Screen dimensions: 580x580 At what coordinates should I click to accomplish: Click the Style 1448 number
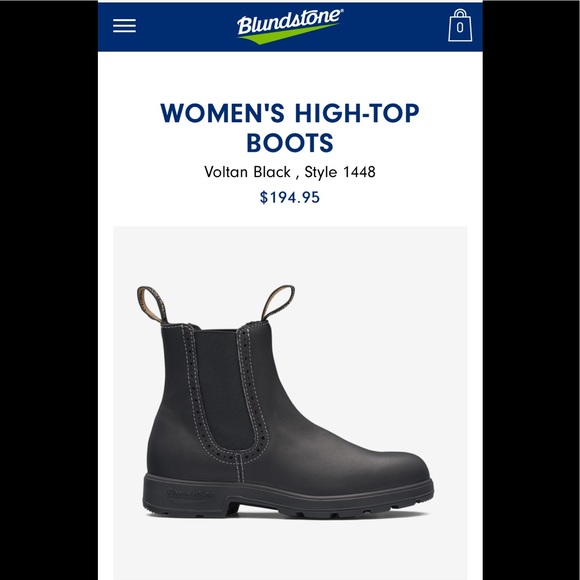(x=359, y=172)
